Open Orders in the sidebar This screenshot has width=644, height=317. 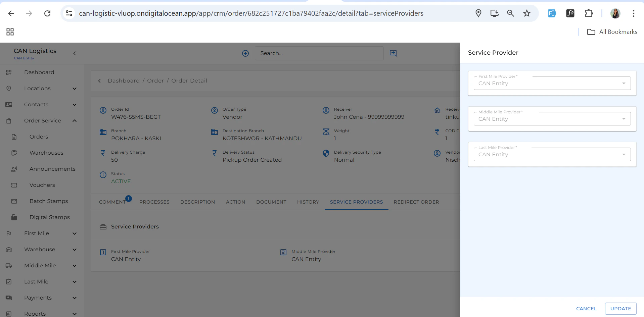pos(42,137)
